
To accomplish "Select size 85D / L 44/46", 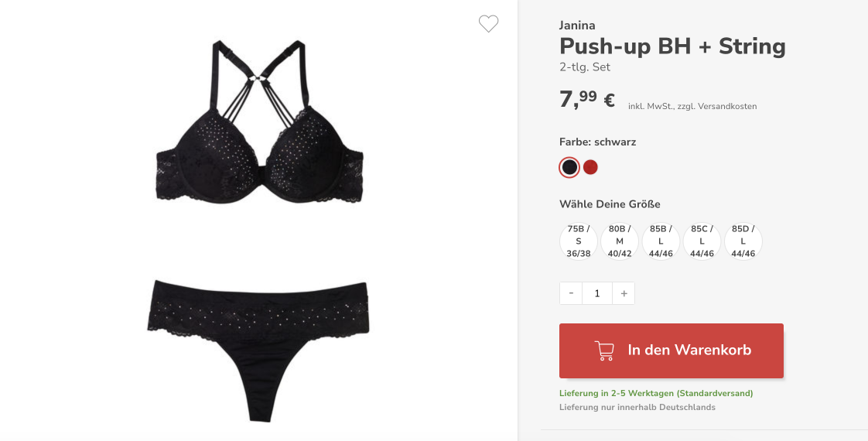I will [x=743, y=241].
